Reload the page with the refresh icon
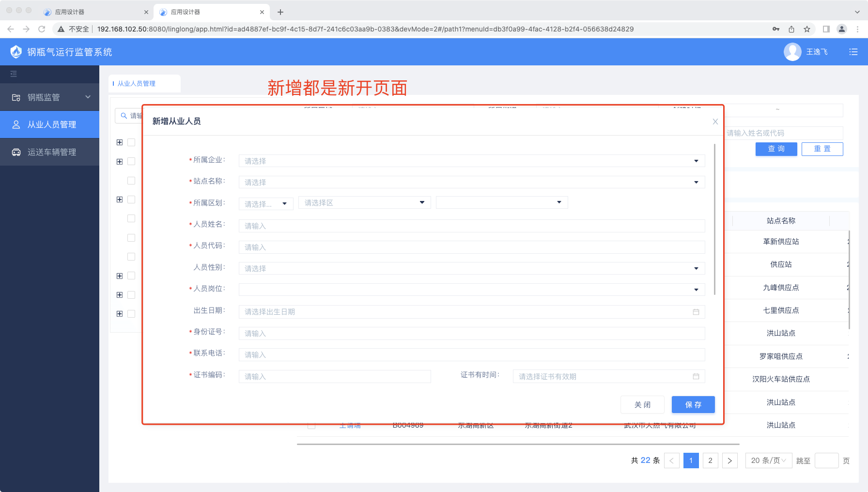 pos(42,29)
